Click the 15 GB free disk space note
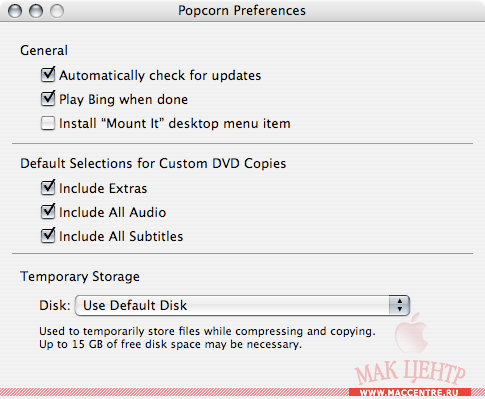The width and height of the screenshot is (485, 399). pos(170,344)
